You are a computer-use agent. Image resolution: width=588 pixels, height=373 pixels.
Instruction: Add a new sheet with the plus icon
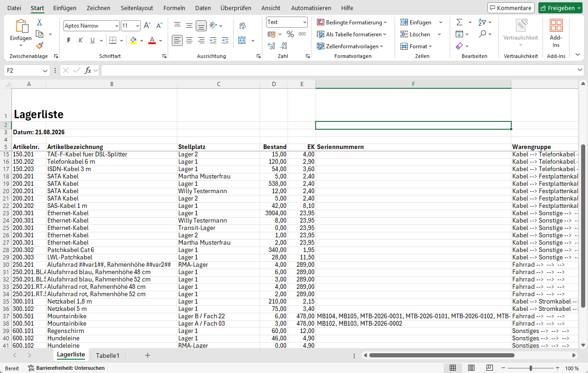pyautogui.click(x=147, y=355)
